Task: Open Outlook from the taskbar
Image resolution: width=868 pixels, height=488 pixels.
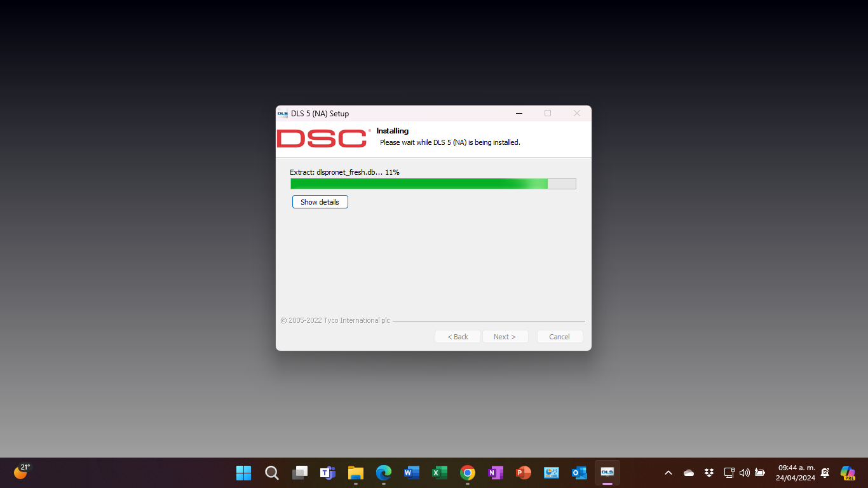Action: click(579, 473)
